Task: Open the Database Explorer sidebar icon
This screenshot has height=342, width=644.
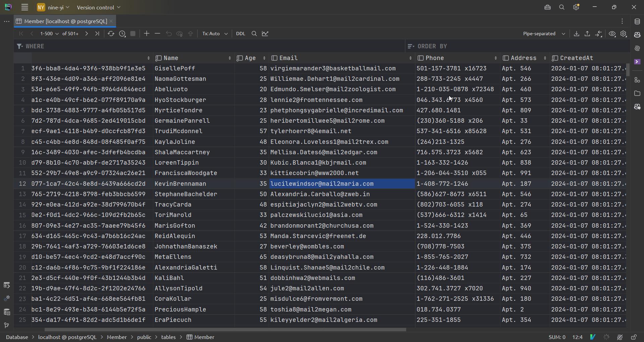Action: pyautogui.click(x=638, y=21)
